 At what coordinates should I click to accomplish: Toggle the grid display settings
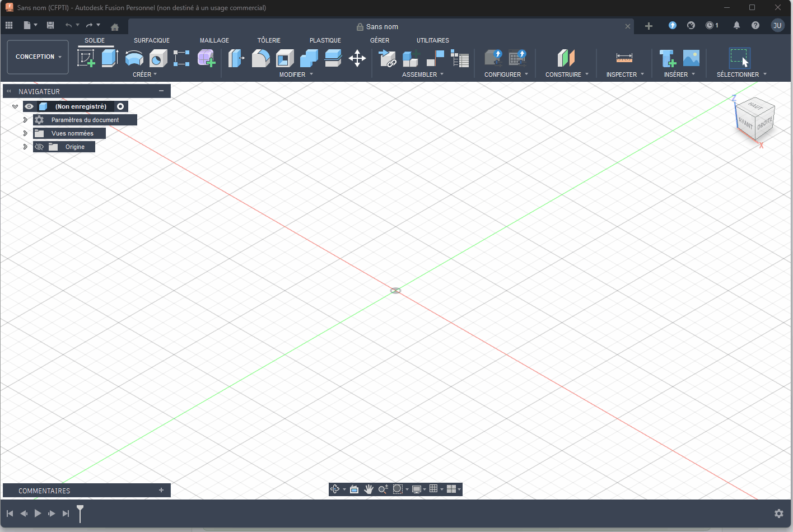pos(435,489)
